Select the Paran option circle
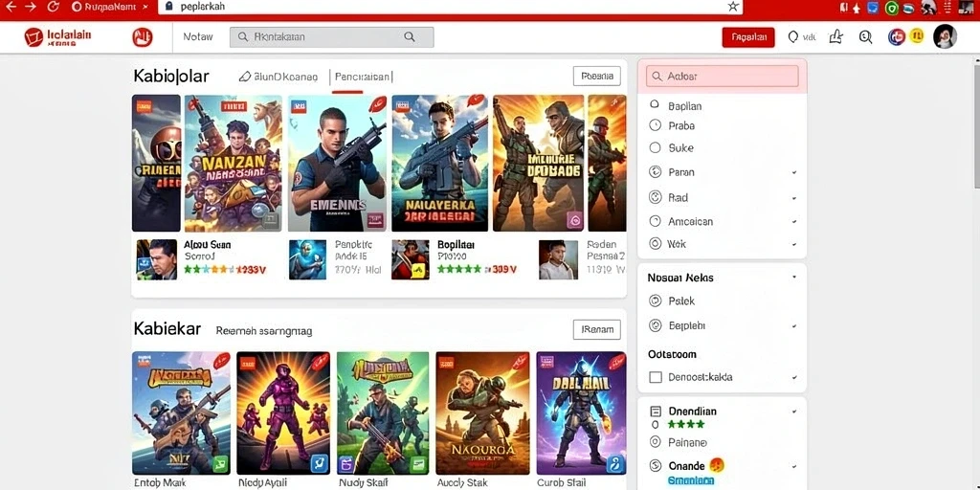980x490 pixels. pyautogui.click(x=655, y=172)
